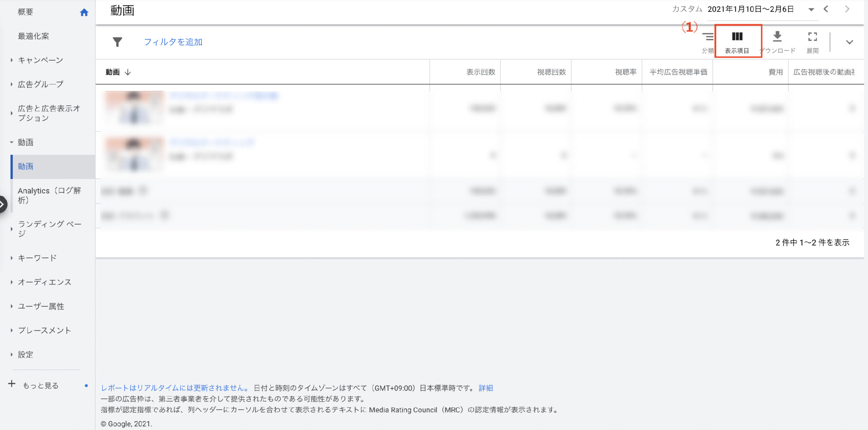This screenshot has width=868, height=430.
Task: Click the 詳細 link in footer
Action: (x=486, y=388)
